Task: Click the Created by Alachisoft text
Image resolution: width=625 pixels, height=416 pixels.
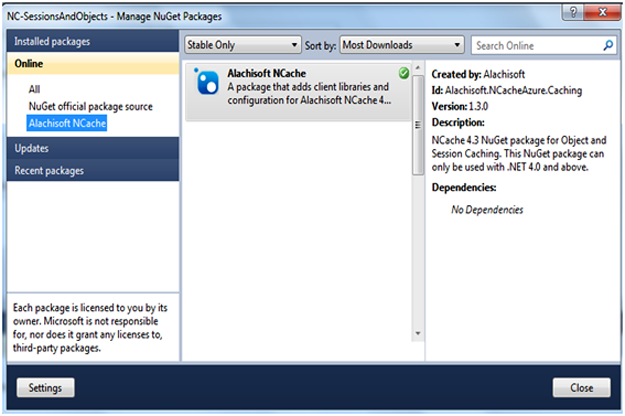Action: [x=478, y=74]
